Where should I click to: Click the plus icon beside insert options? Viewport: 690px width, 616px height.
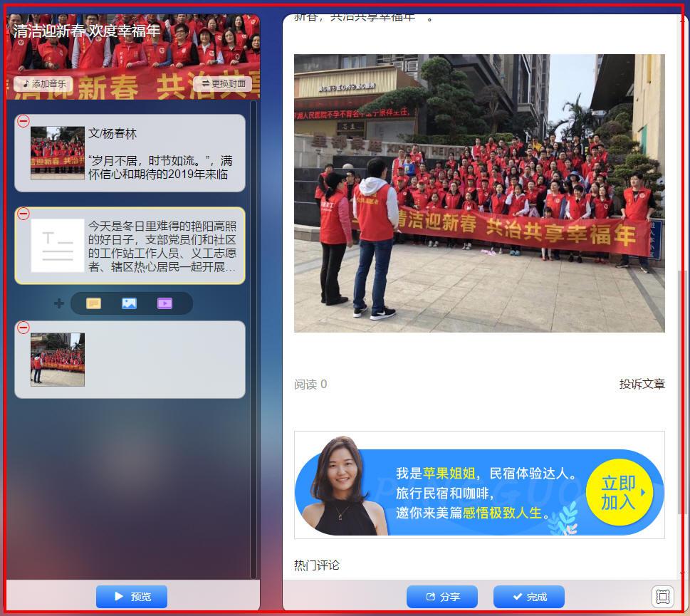59,303
